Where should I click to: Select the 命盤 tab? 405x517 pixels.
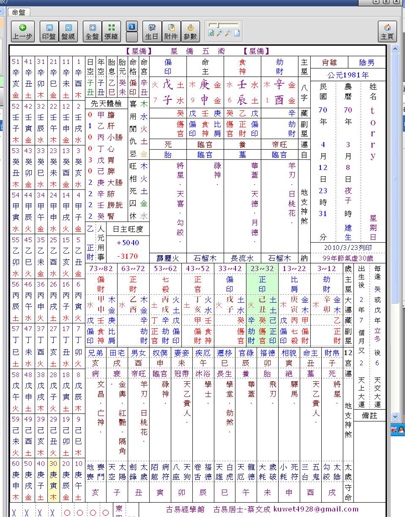coord(18,12)
